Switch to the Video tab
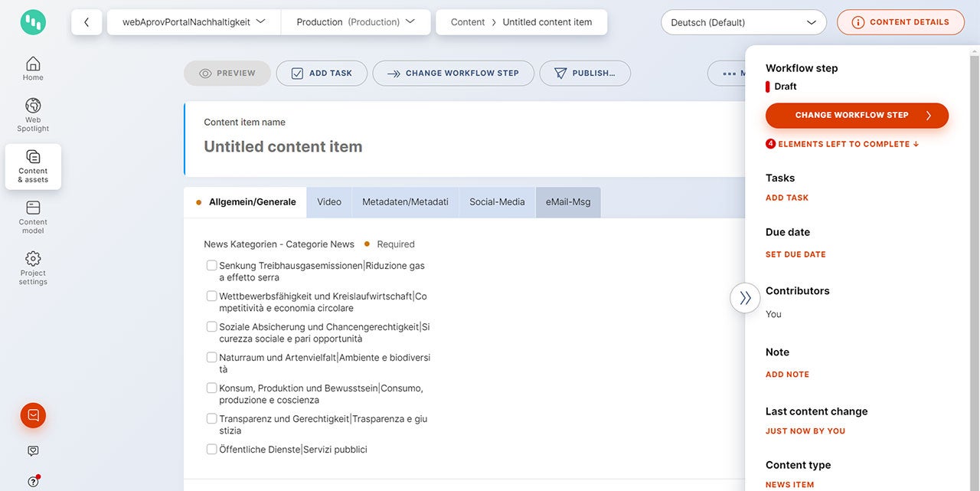Viewport: 980px width, 491px height. [329, 202]
